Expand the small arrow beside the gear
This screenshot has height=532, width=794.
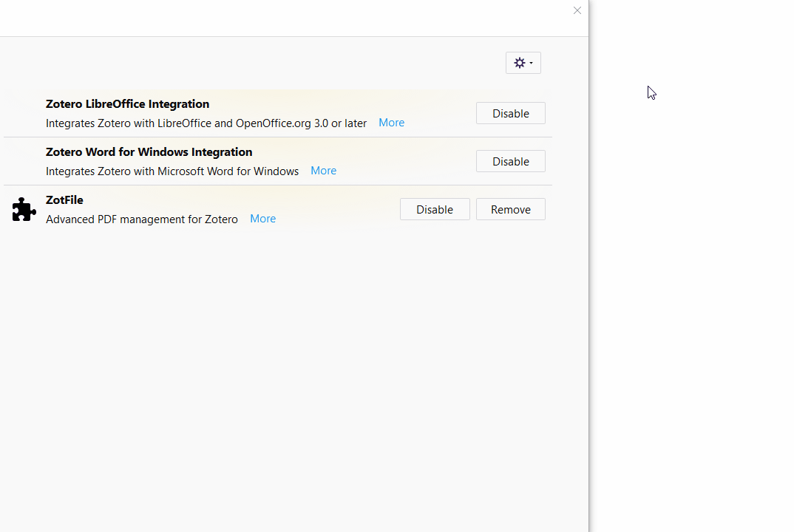click(x=532, y=63)
